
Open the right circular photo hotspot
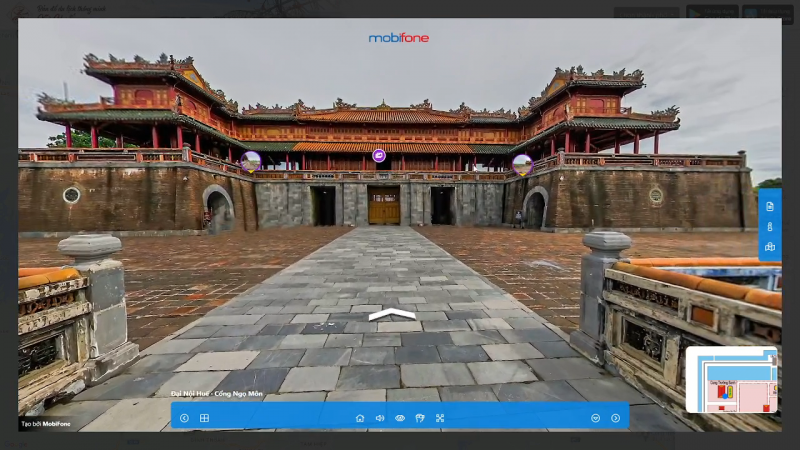(522, 164)
